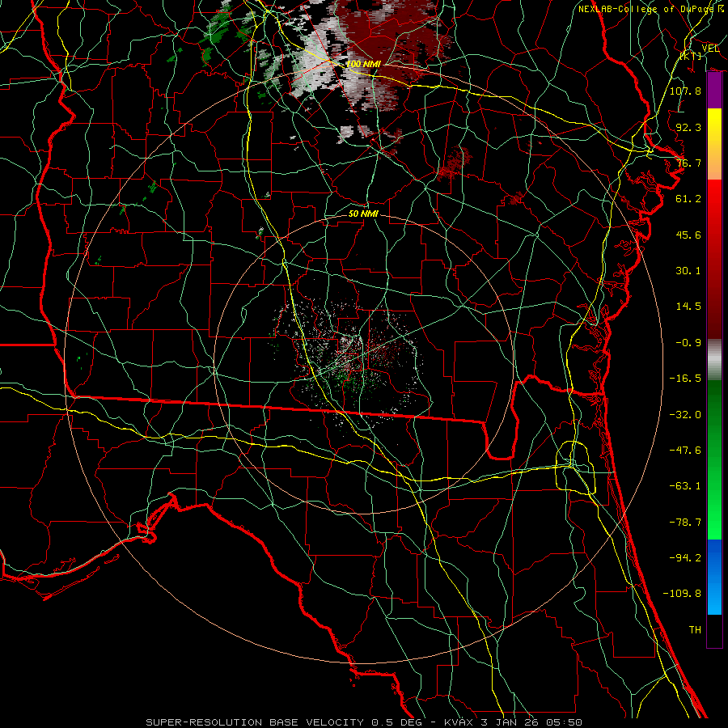Click the Super-Resolution Base Velocity caption text
728x728 pixels.
(x=364, y=722)
